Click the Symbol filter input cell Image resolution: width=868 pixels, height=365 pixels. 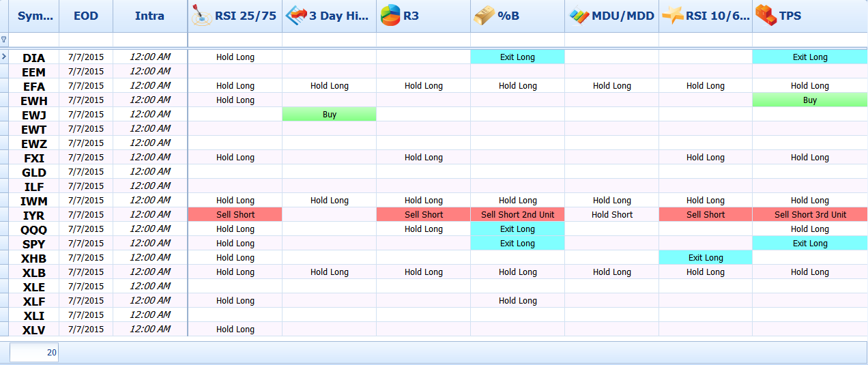34,40
